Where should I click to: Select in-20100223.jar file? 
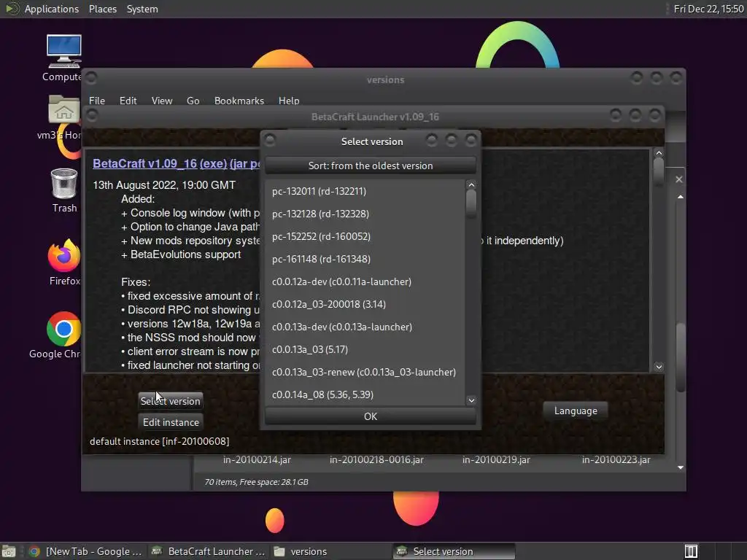tap(616, 459)
